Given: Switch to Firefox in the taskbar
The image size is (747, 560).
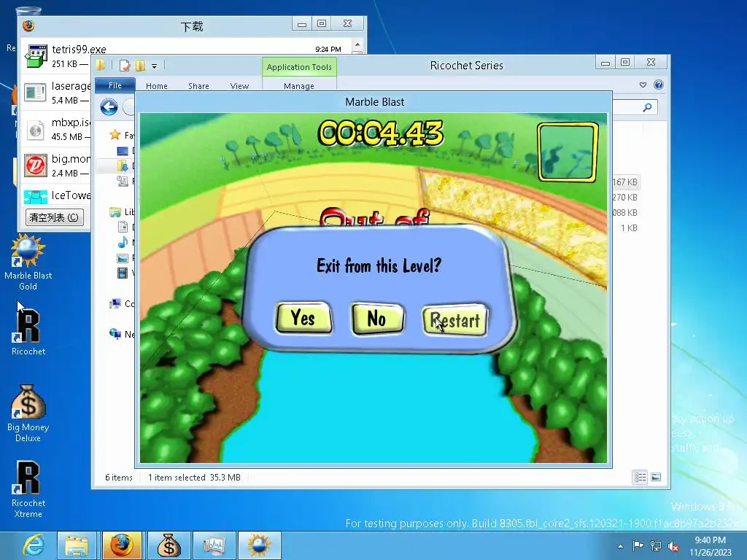Looking at the screenshot, I should (122, 545).
